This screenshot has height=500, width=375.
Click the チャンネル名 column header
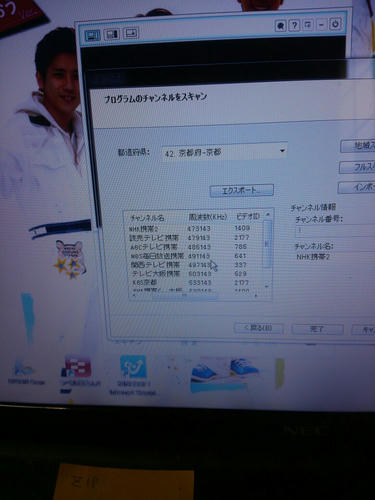148,218
